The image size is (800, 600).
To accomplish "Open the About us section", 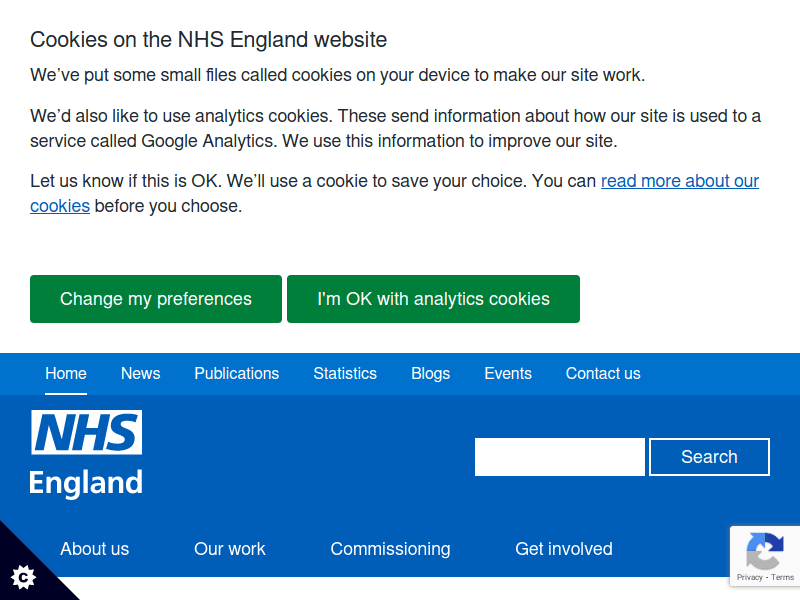I will click(94, 549).
